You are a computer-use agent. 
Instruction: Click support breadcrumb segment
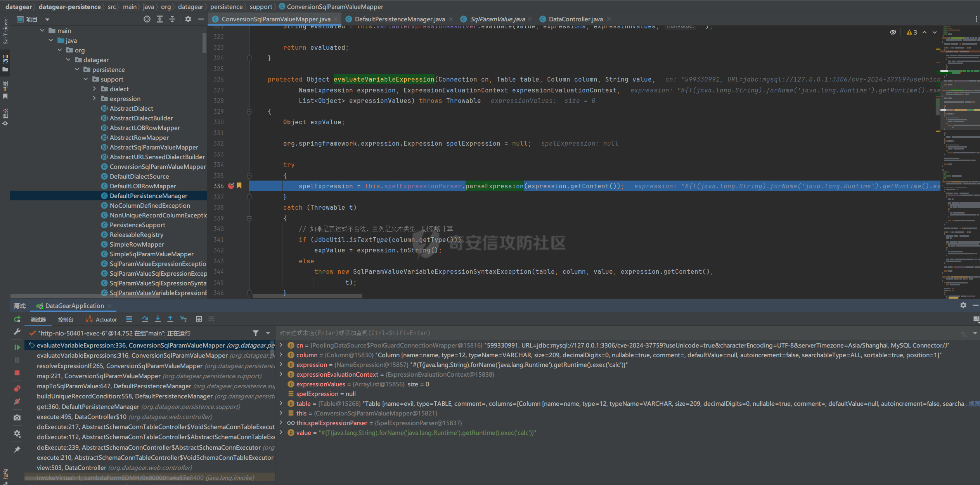261,7
